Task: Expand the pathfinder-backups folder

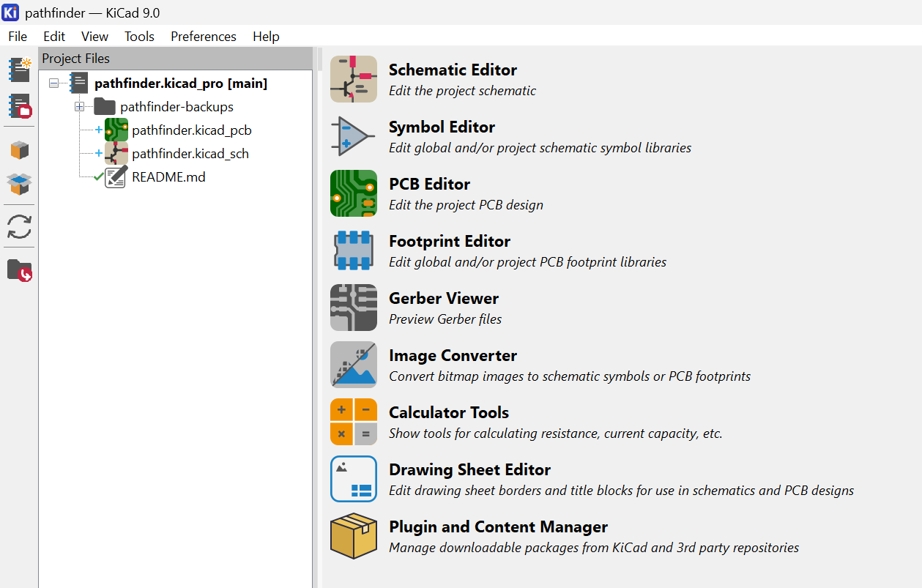Action: point(79,107)
